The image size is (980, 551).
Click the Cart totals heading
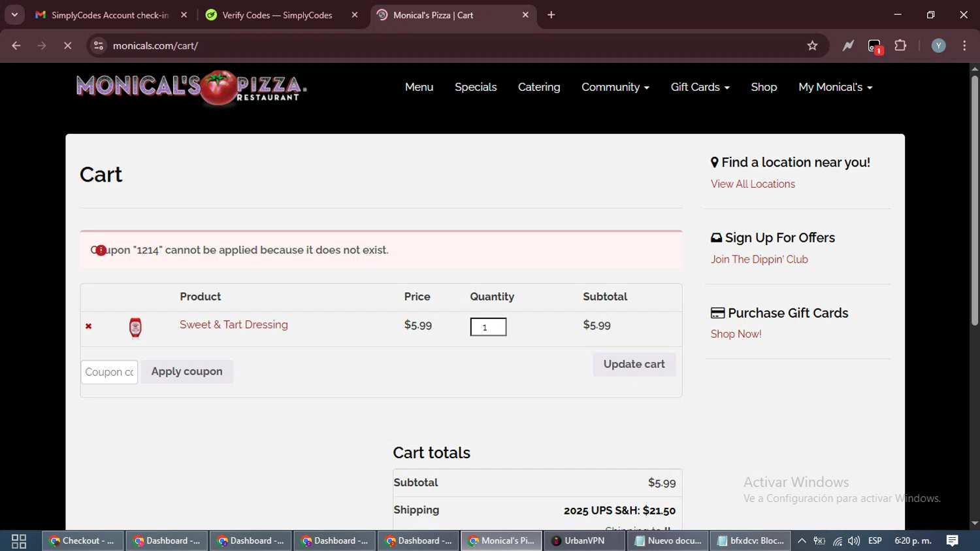point(431,453)
